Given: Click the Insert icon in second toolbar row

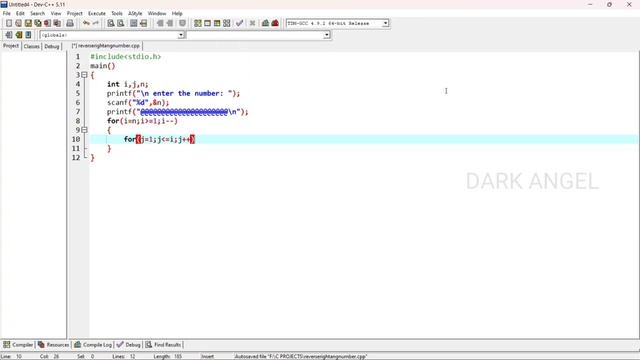Looking at the screenshot, I should click(x=9, y=35).
